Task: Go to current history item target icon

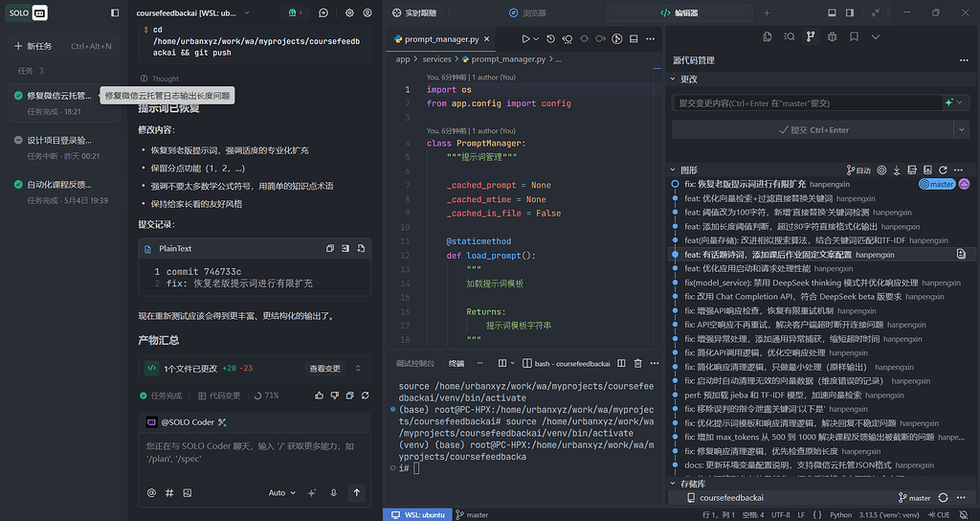Action: [x=881, y=170]
